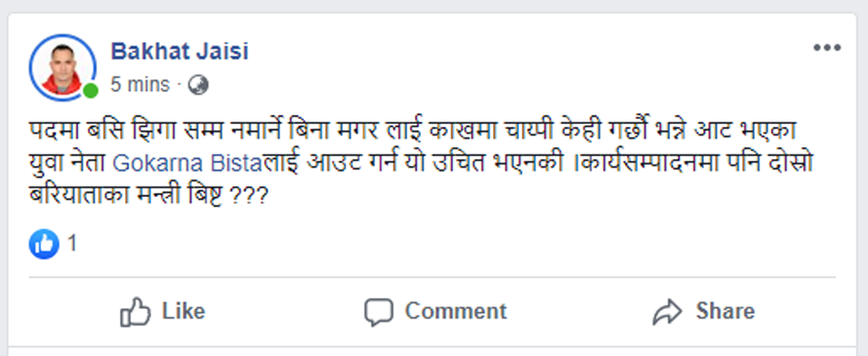Open the three-dot post options menu
Screen dimensions: 868x356
tap(826, 49)
